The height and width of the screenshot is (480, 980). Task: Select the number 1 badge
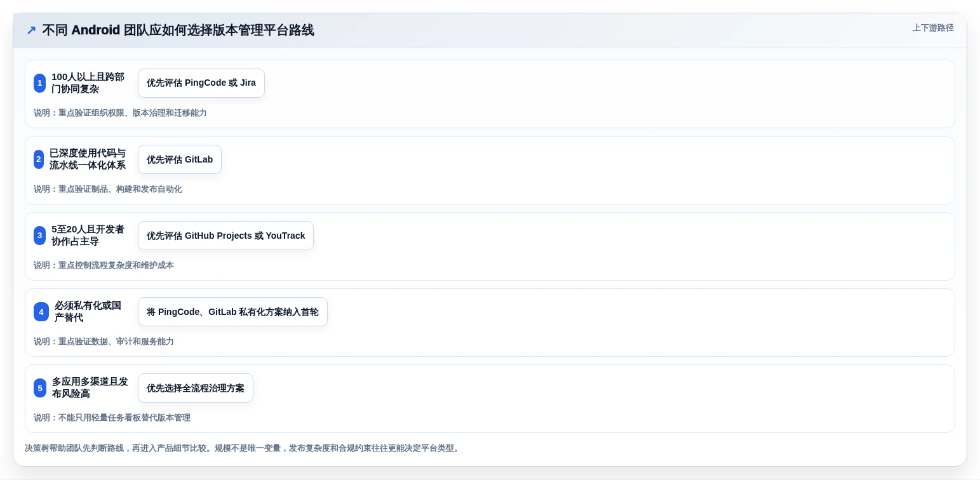(39, 83)
